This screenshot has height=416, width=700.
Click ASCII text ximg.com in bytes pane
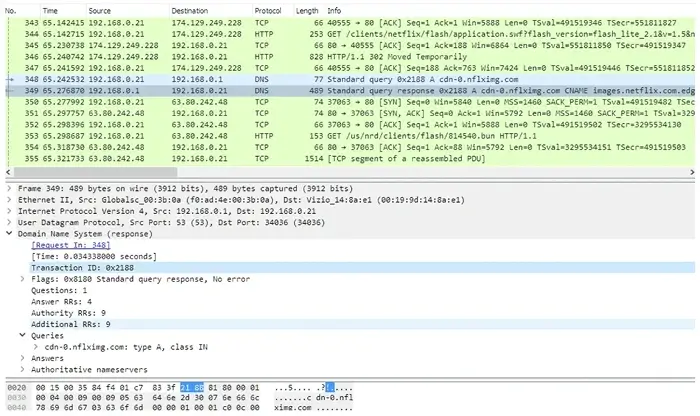tap(293, 407)
